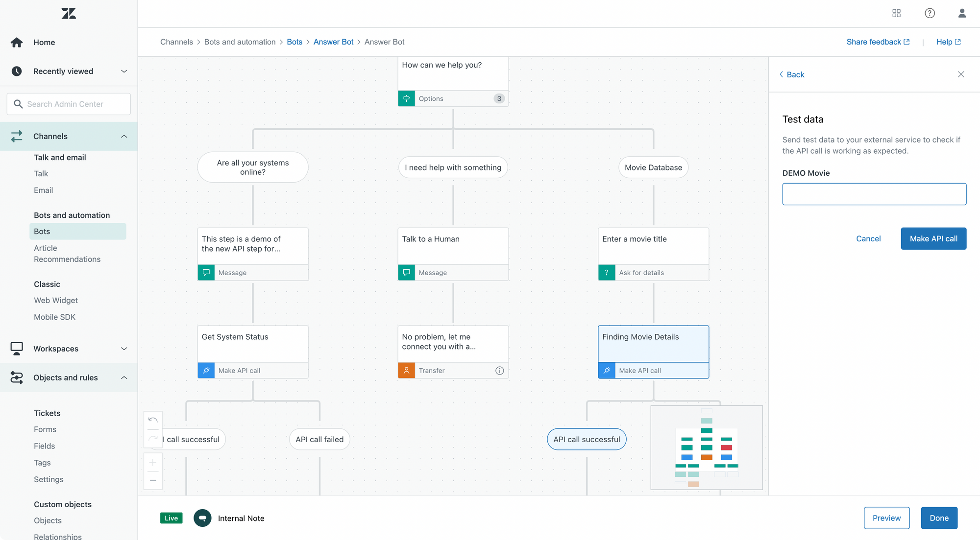
Task: Expand the Workspaces section
Action: click(x=124, y=349)
